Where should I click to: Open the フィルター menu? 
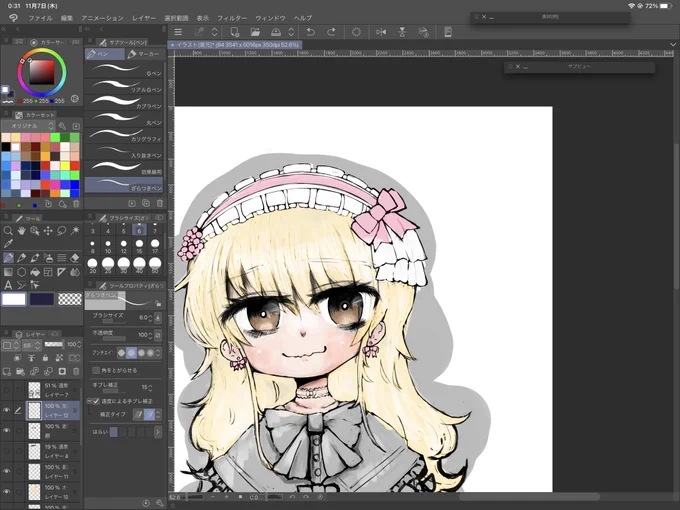point(232,18)
